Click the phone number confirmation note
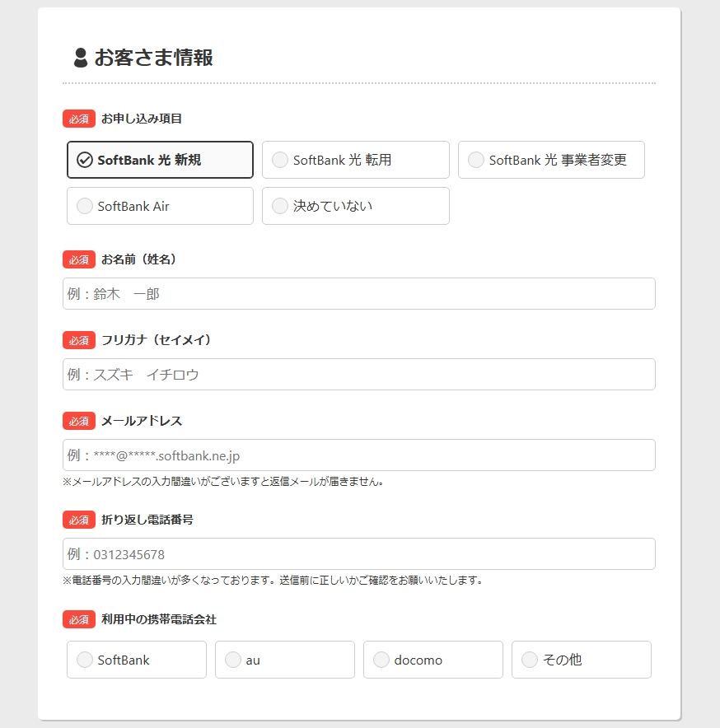The height and width of the screenshot is (728, 720). pyautogui.click(x=273, y=581)
